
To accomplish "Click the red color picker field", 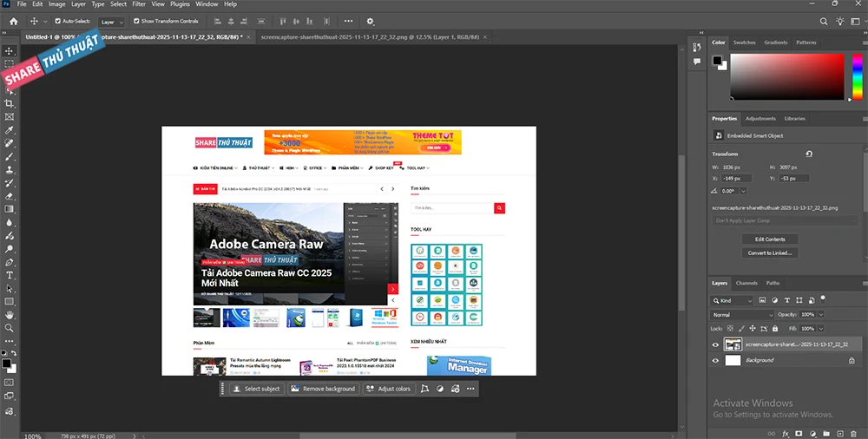I will point(787,76).
